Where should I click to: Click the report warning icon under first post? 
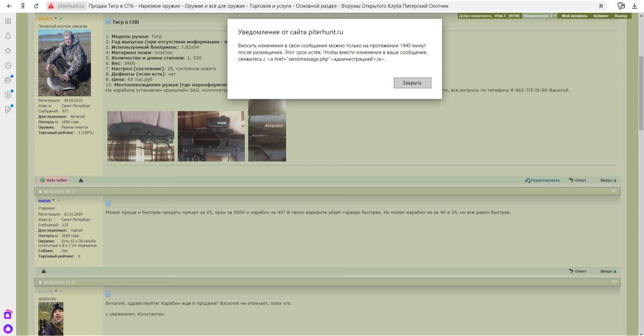pyautogui.click(x=81, y=180)
